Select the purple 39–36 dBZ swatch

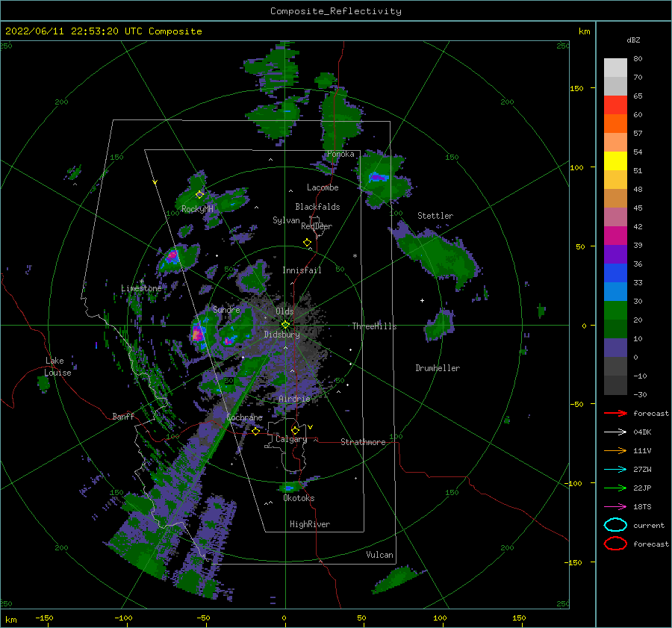615,255
